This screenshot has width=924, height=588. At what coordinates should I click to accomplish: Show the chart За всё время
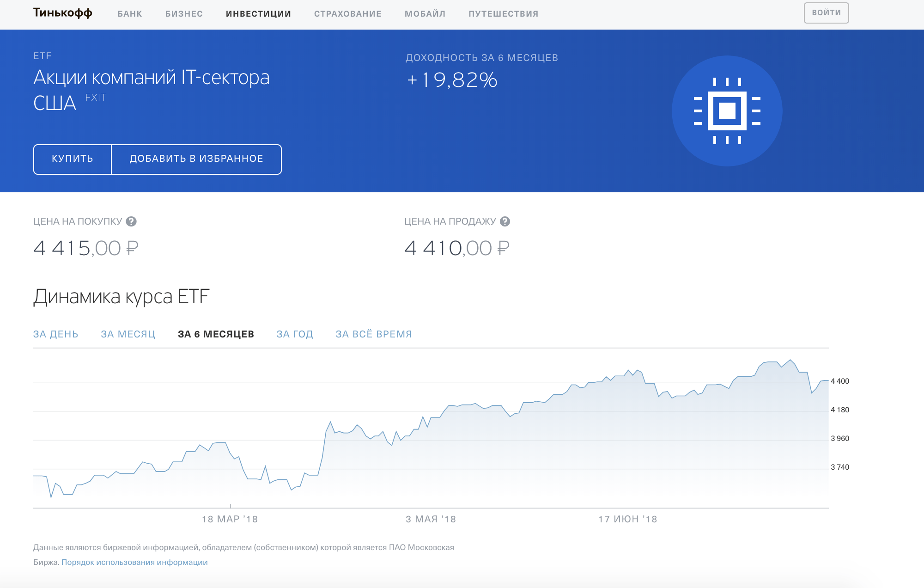point(374,334)
